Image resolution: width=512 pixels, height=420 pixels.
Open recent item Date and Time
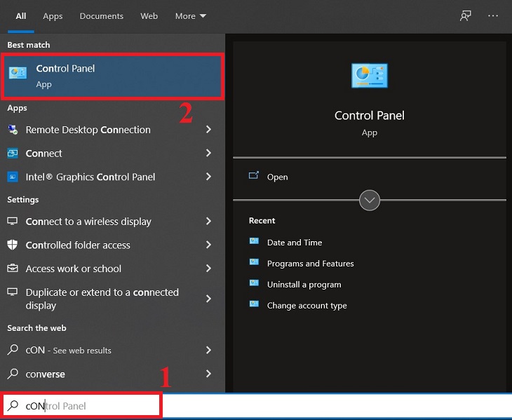click(295, 243)
